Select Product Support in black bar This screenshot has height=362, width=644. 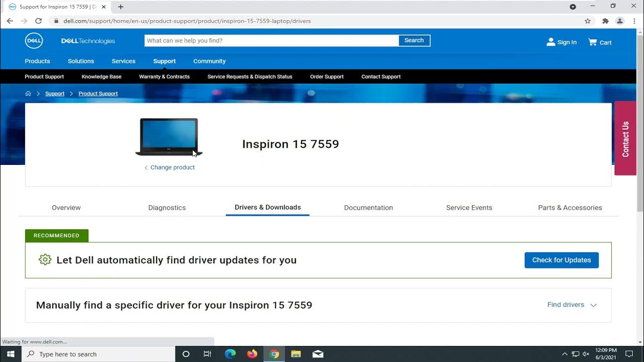tap(44, 77)
